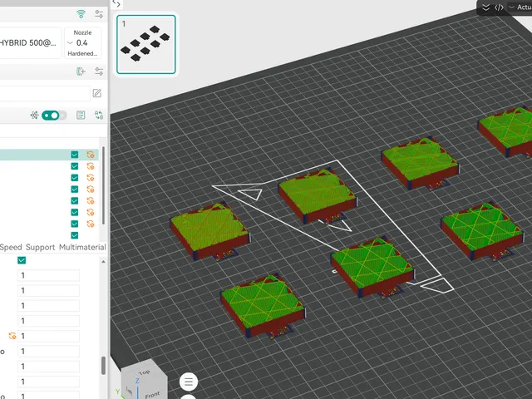Click the empty preset name field
This screenshot has height=399, width=532.
point(44,93)
